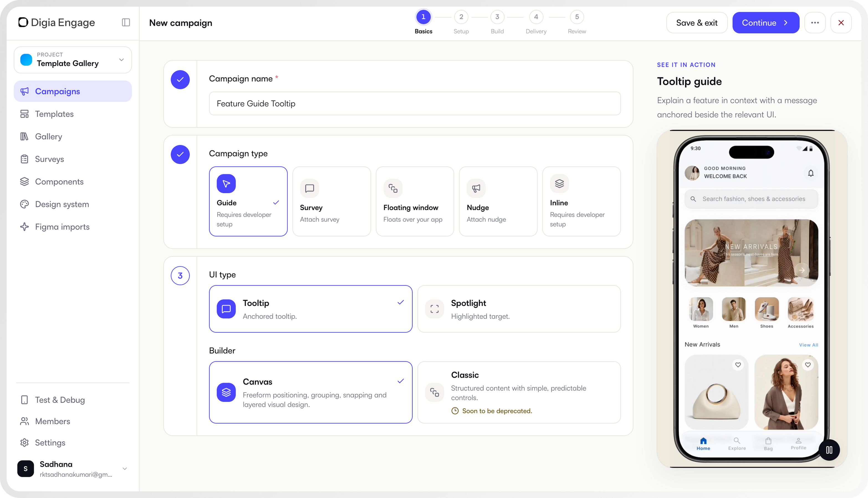This screenshot has height=498, width=868.
Task: Open Test & Debug in the sidebar
Action: click(73, 400)
